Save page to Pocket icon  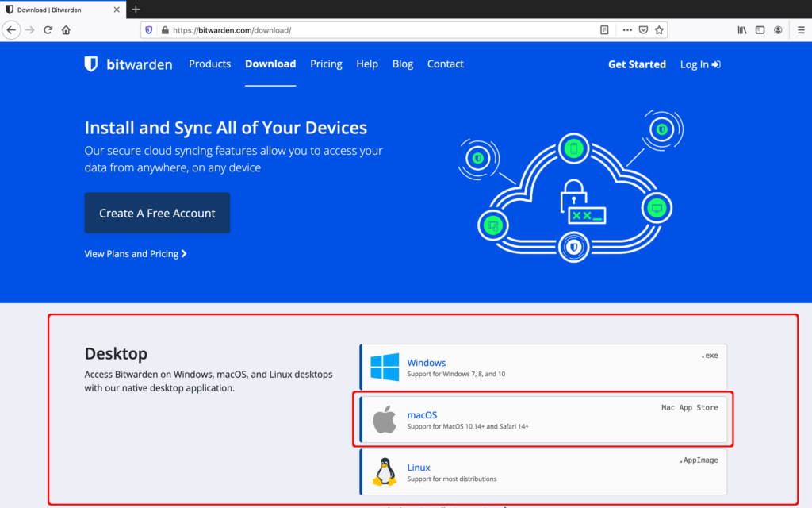(643, 30)
